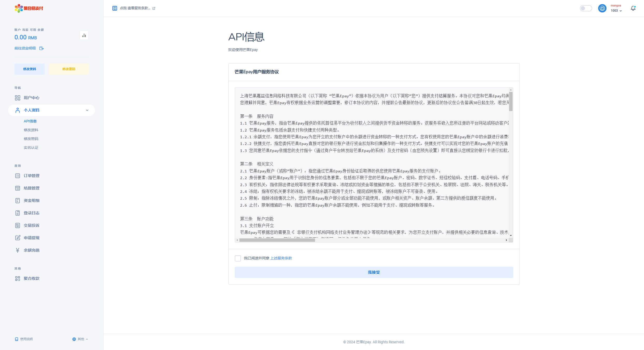Click the 订单管理 list icon
The height and width of the screenshot is (350, 644).
click(x=18, y=176)
